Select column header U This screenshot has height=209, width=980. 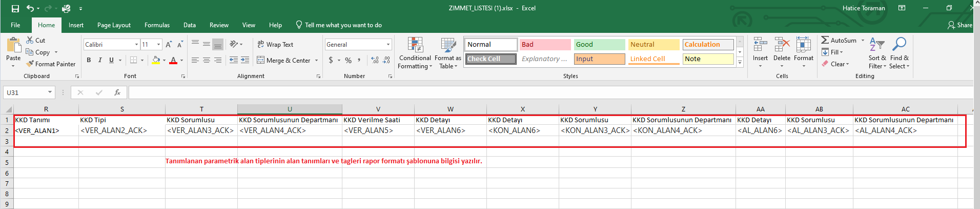click(x=290, y=109)
